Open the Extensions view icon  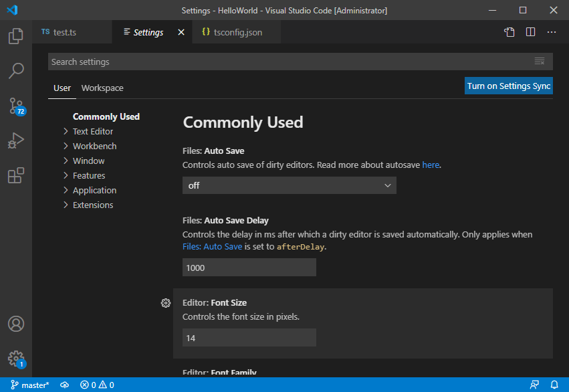point(16,175)
